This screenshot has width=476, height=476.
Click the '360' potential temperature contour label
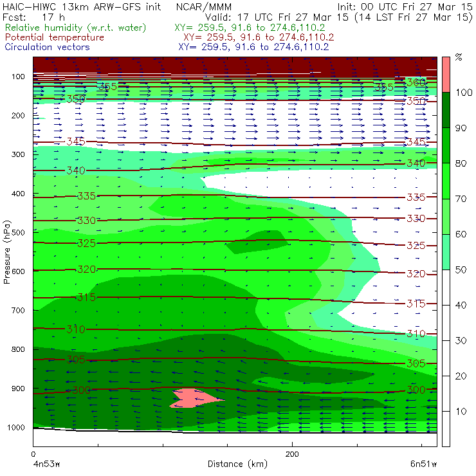click(416, 82)
